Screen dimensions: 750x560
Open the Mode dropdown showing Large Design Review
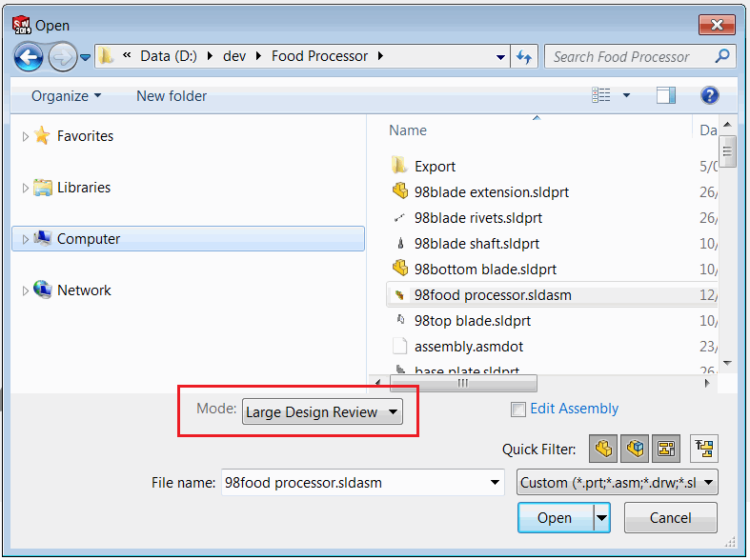(x=322, y=411)
